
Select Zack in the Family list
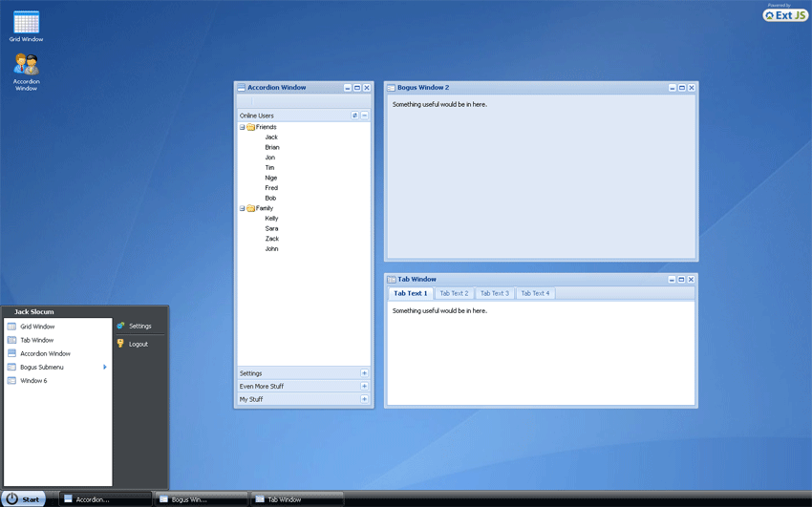point(272,239)
